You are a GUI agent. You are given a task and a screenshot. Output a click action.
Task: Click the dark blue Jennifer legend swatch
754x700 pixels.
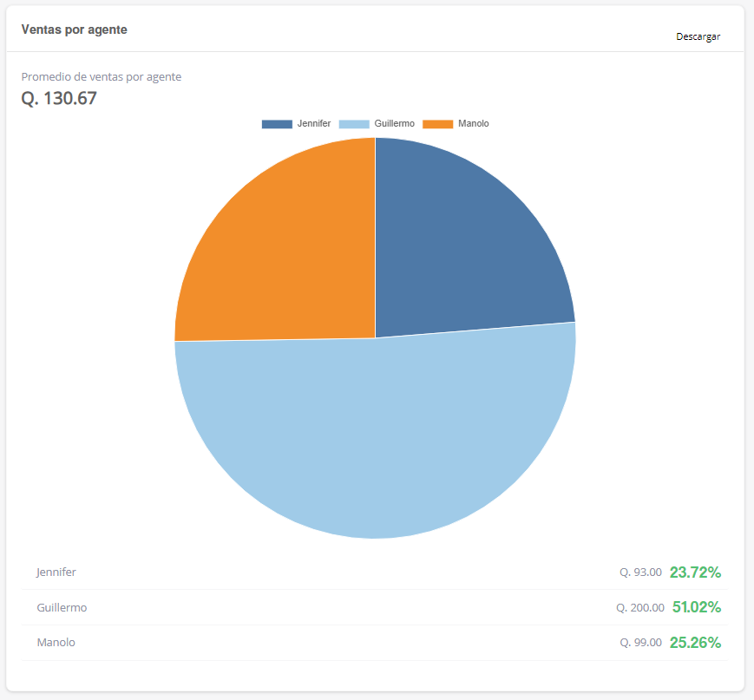point(277,124)
